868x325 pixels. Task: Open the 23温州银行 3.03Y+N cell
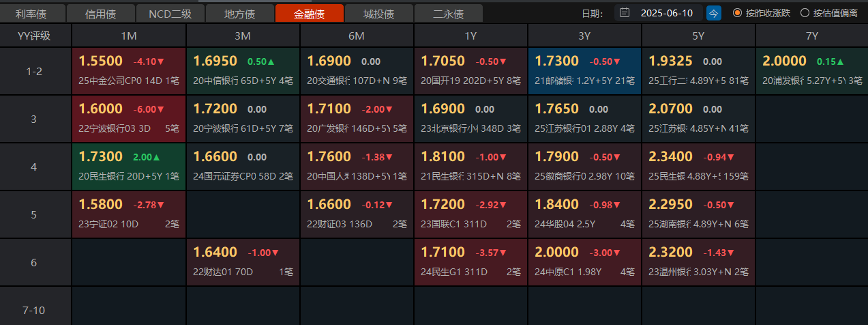click(698, 262)
